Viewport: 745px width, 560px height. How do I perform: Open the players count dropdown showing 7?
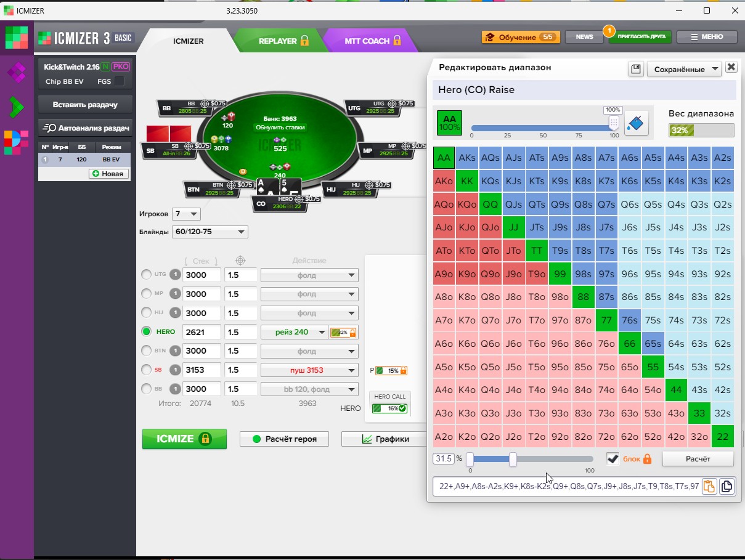186,214
